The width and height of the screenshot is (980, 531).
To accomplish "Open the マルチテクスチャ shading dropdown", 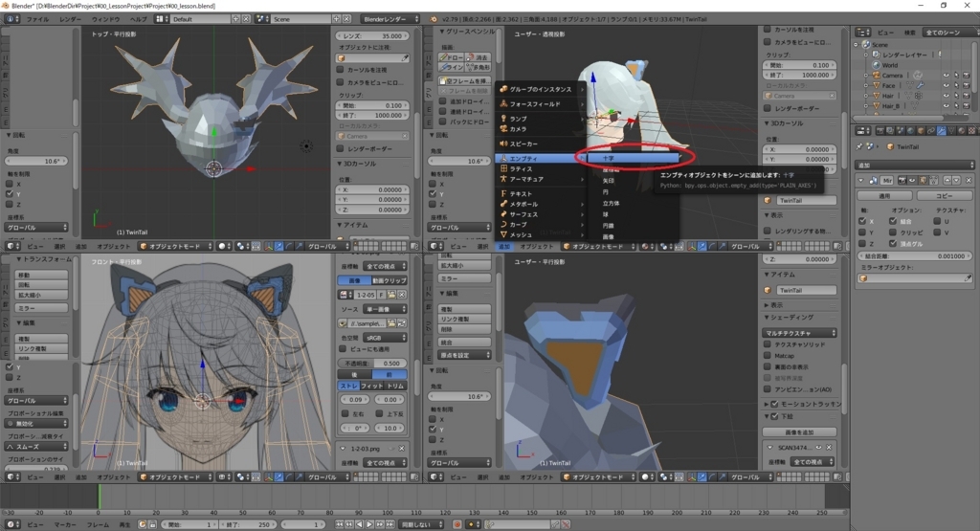I will pos(799,333).
